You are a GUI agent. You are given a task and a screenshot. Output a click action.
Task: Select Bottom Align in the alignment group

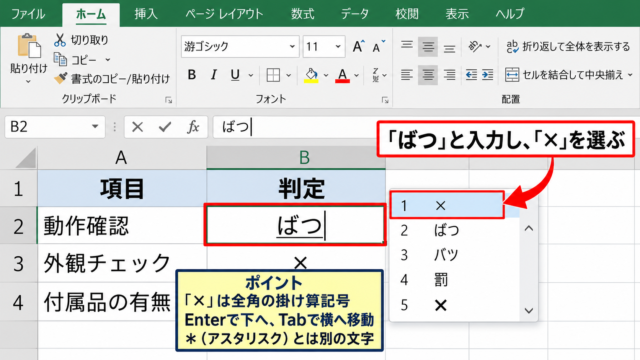(449, 47)
